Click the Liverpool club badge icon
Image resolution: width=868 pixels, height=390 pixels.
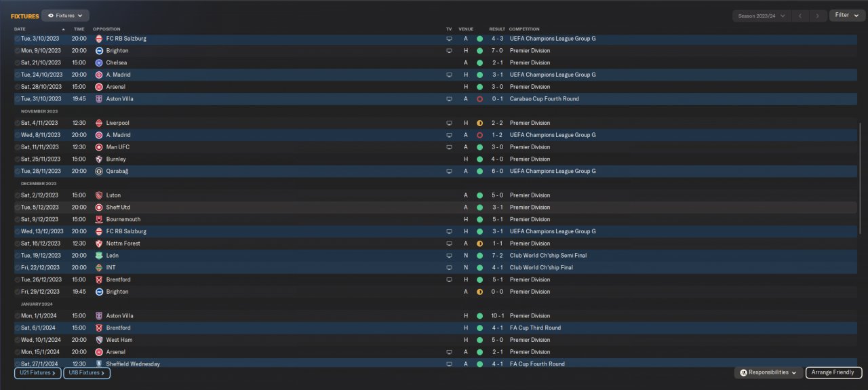tap(99, 123)
